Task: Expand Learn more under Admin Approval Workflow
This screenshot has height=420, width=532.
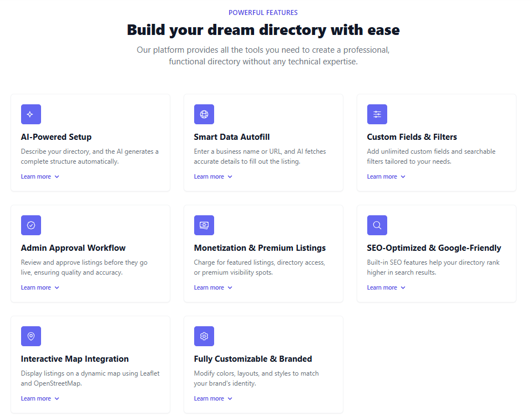Action: (x=40, y=287)
